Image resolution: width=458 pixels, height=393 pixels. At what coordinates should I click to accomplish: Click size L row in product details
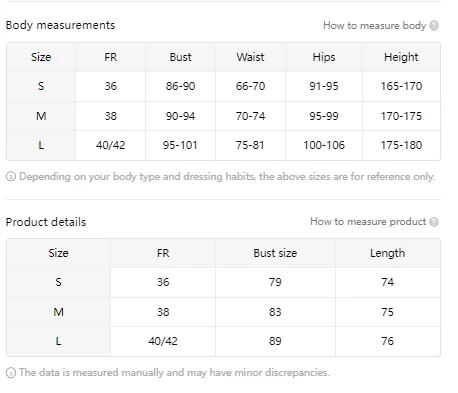click(223, 341)
